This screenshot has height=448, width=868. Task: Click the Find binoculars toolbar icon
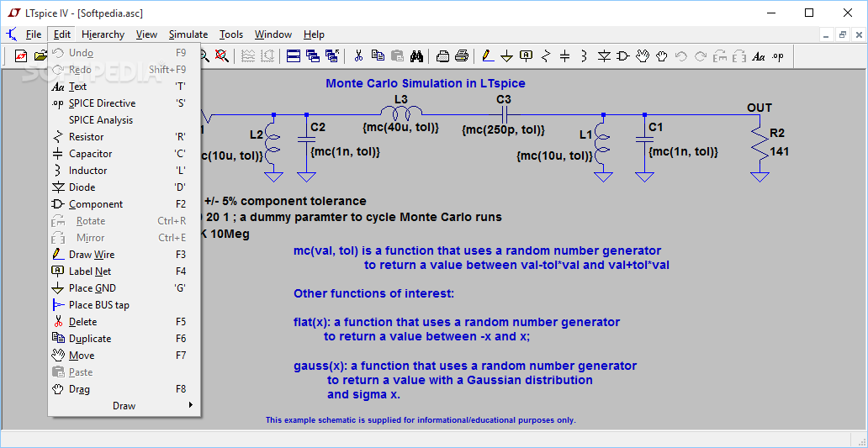[416, 55]
